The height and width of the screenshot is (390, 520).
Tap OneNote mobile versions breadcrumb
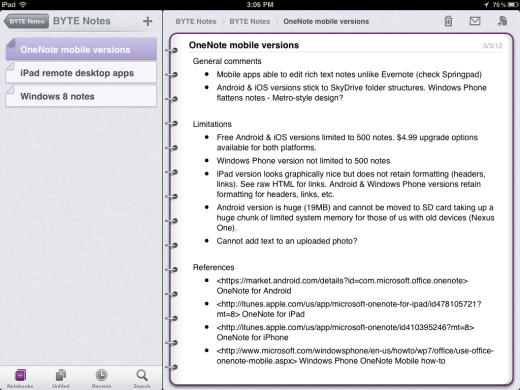point(326,21)
